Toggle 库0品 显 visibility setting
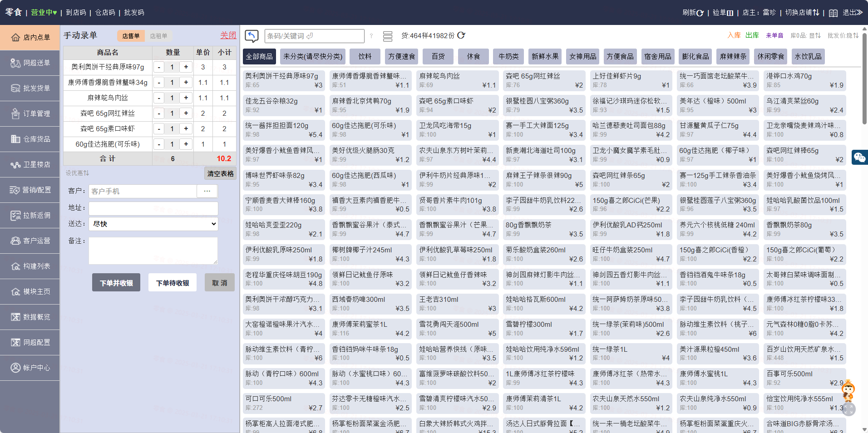Image resolution: width=868 pixels, height=433 pixels. 806,35
